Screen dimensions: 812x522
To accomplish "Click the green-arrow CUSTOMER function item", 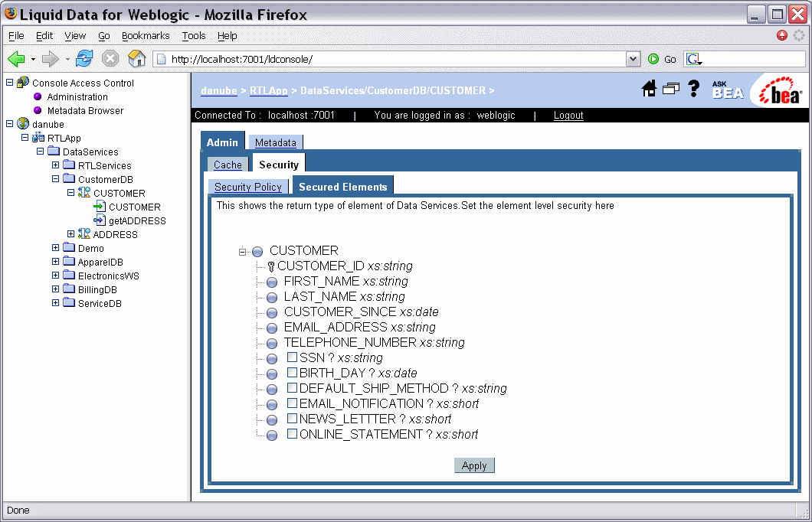I will pyautogui.click(x=134, y=207).
